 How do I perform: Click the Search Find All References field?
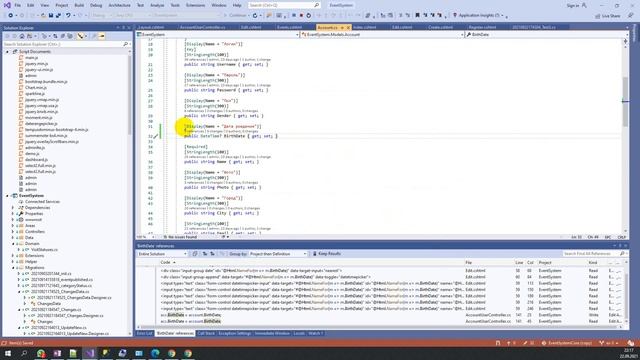point(591,254)
